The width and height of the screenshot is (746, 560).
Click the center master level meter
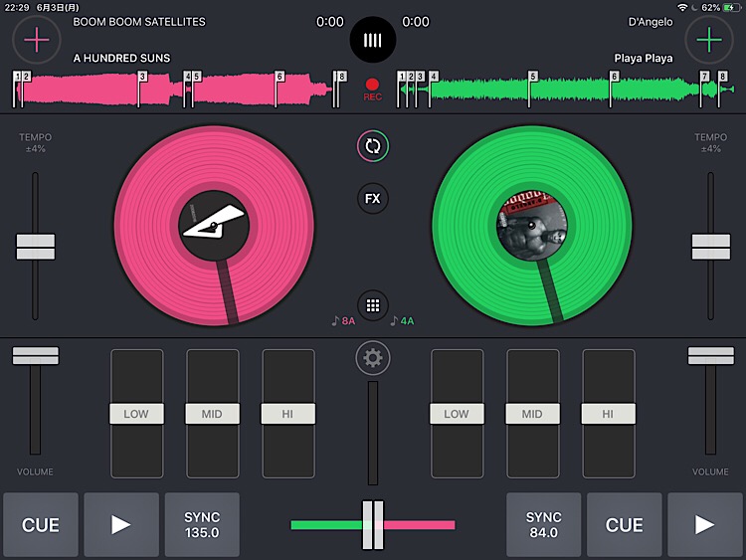373,433
